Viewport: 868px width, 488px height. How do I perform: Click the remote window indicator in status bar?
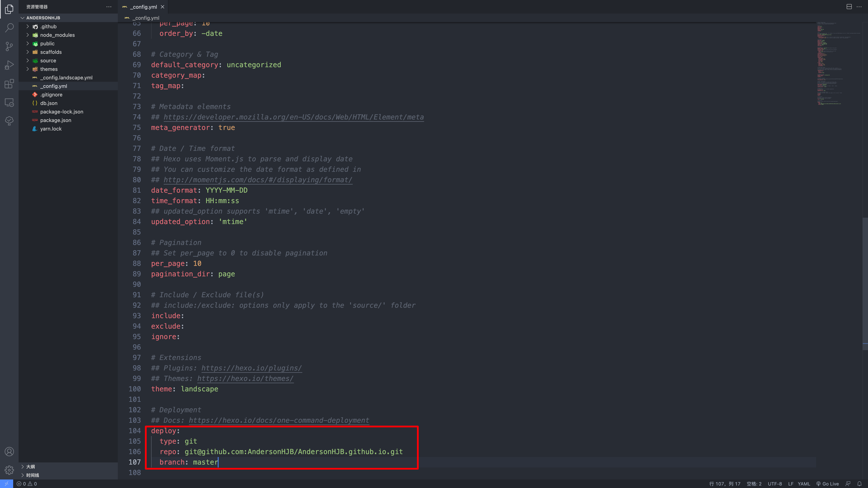[6, 484]
